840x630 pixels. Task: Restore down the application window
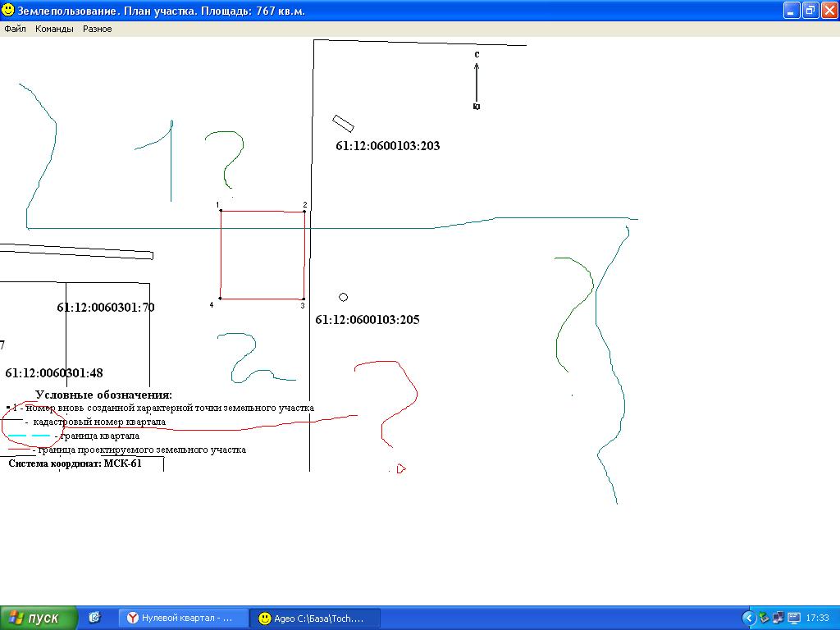tap(810, 10)
